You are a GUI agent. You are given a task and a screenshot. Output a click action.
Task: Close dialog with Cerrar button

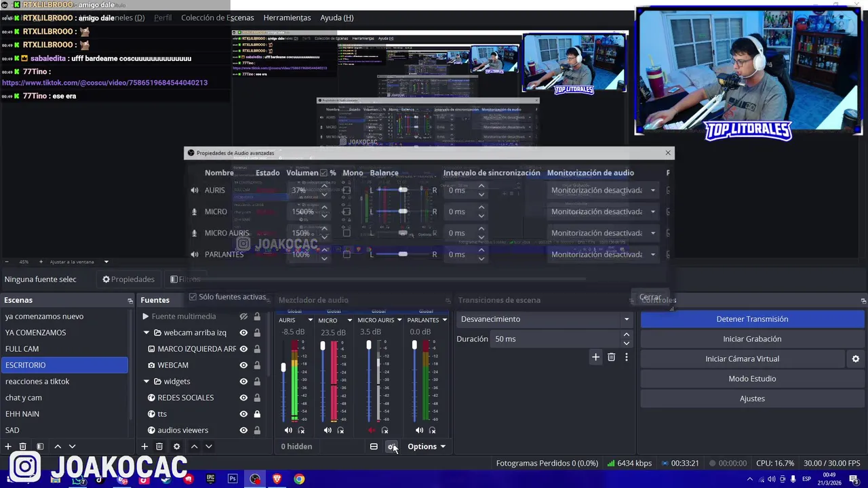click(650, 297)
